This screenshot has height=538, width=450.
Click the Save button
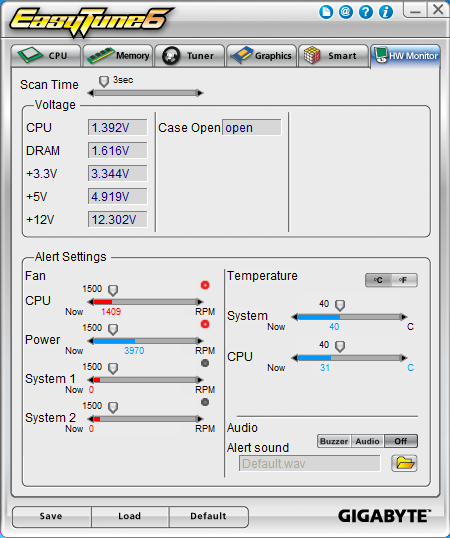[x=51, y=516]
